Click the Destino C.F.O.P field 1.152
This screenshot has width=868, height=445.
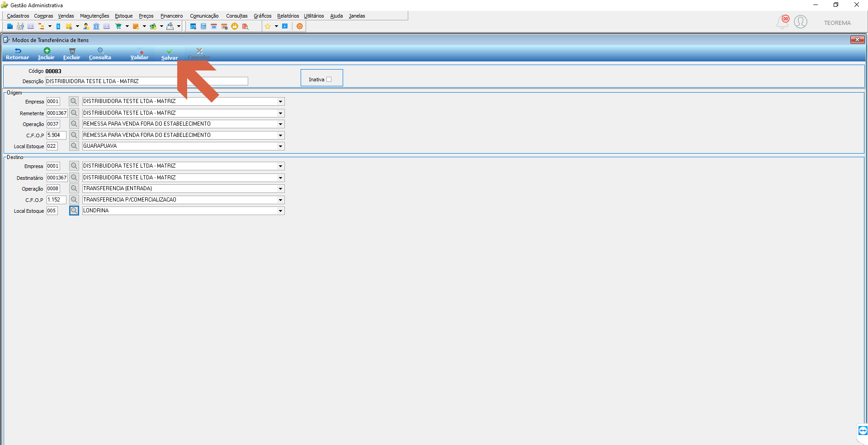point(57,200)
